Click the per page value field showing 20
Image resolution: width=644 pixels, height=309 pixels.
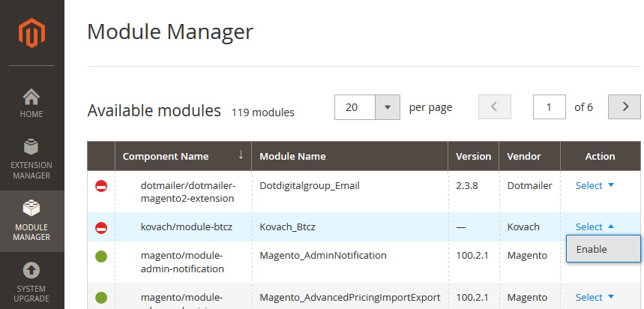355,107
